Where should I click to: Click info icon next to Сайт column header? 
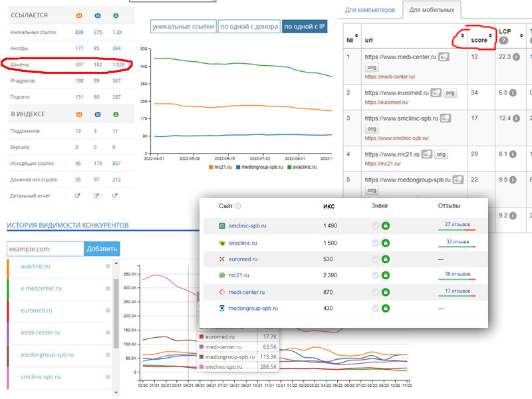(x=238, y=206)
